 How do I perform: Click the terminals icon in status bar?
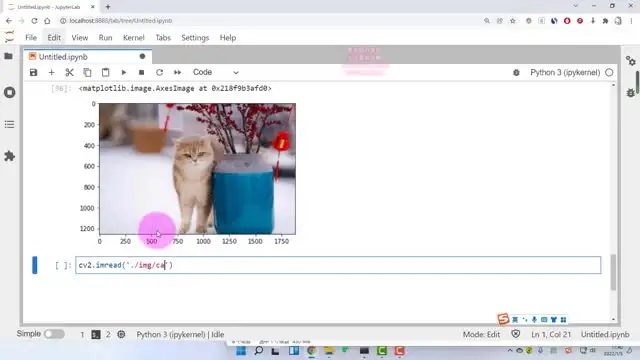(x=96, y=335)
